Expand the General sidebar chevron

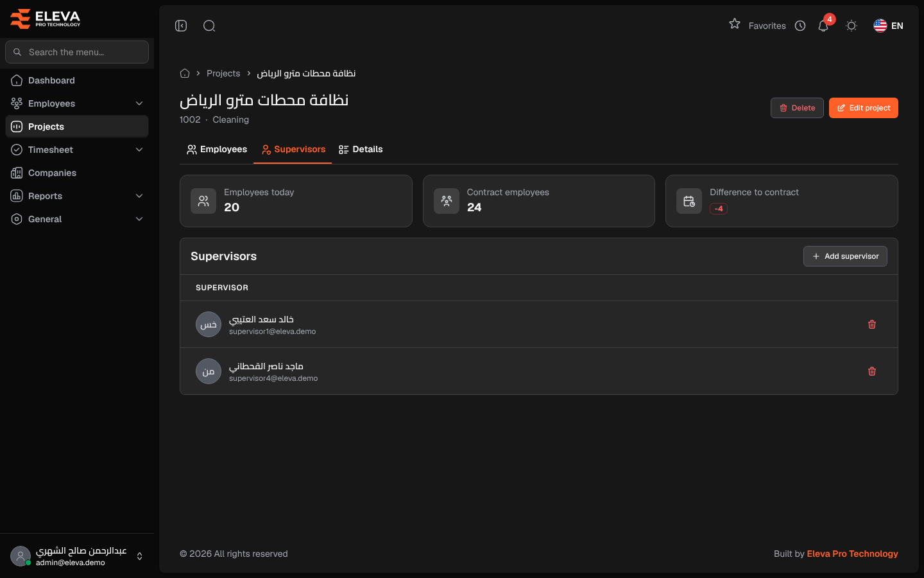[x=139, y=219]
